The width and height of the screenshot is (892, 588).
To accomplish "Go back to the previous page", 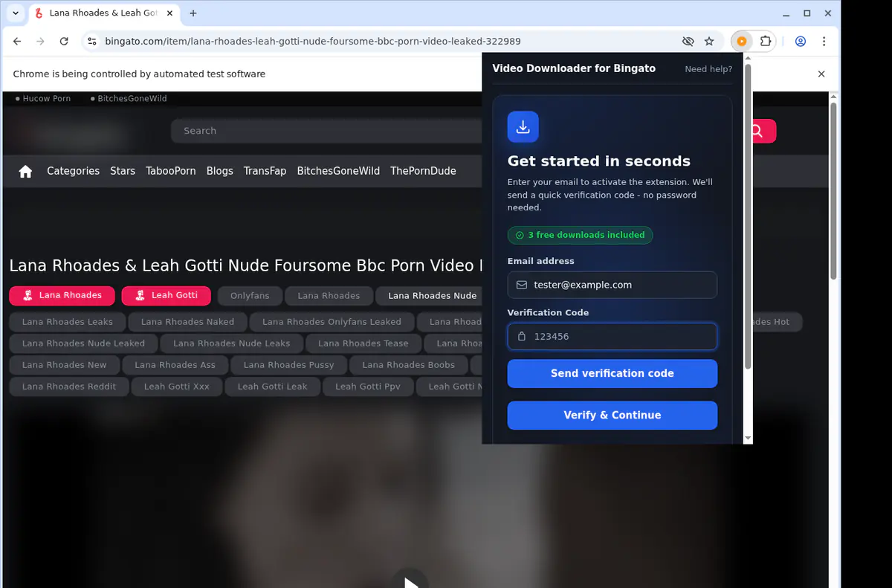I will pos(17,42).
